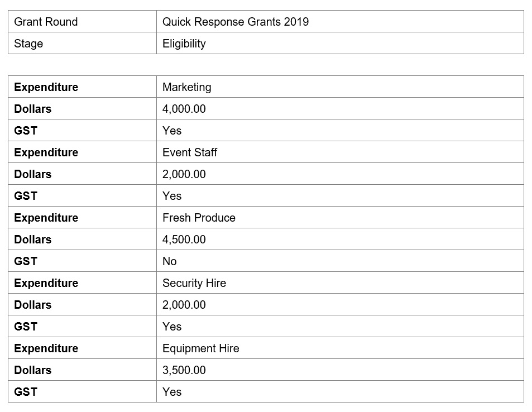Click the Stage label cell
This screenshot has width=532, height=412.
(x=28, y=44)
